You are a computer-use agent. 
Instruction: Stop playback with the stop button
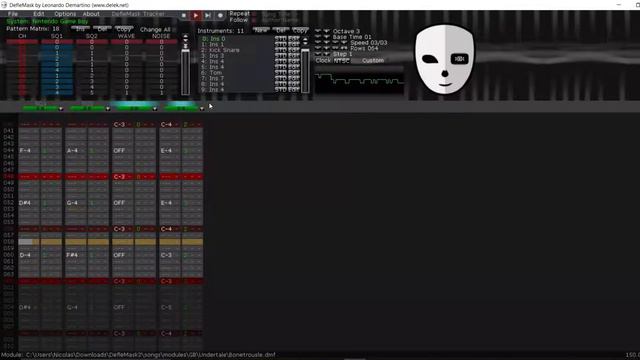coord(184,16)
